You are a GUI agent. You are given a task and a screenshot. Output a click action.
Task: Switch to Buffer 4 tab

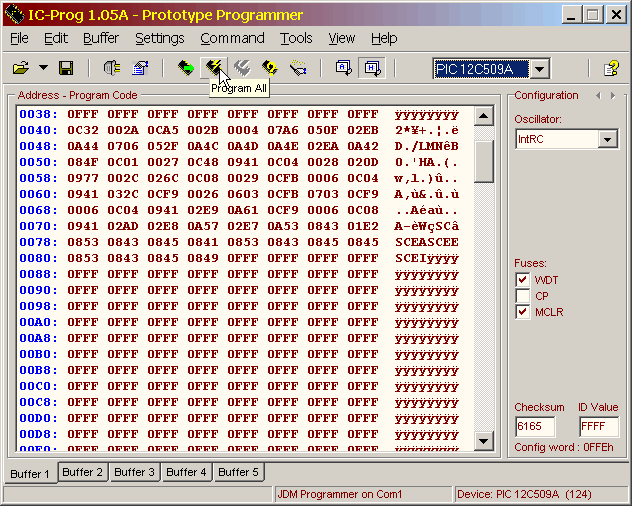(186, 472)
